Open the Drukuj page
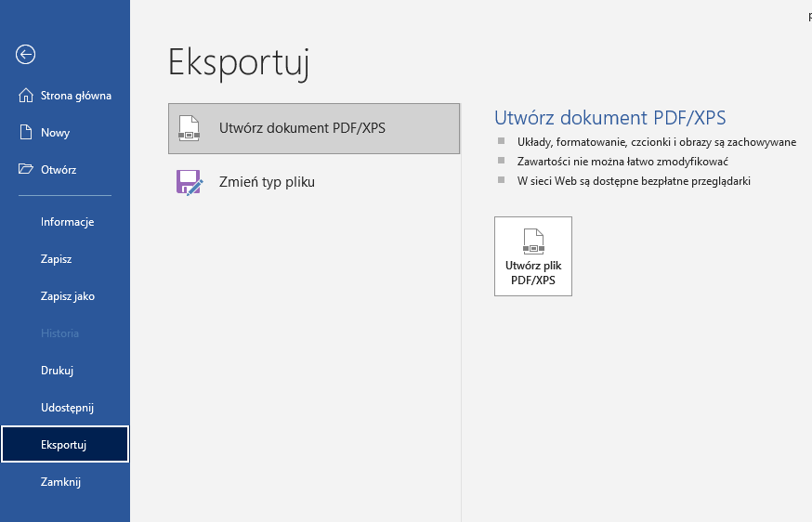The image size is (812, 522). pyautogui.click(x=65, y=371)
